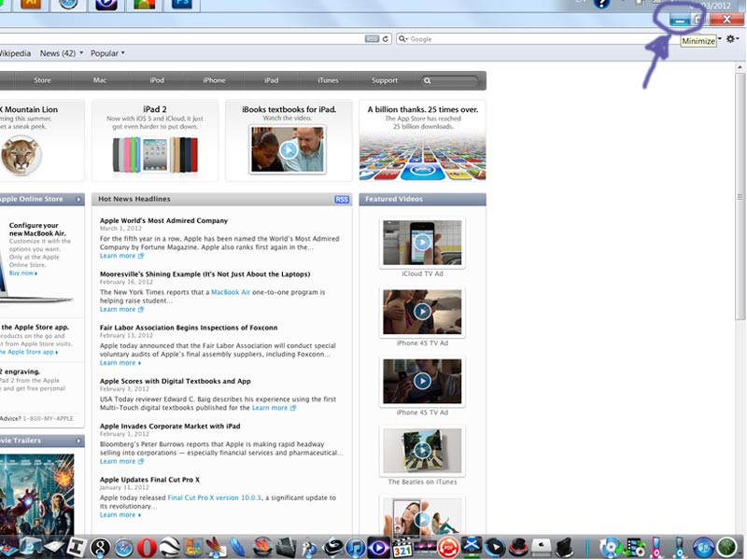Switch to the iTunes tab
The image size is (747, 560).
click(328, 80)
